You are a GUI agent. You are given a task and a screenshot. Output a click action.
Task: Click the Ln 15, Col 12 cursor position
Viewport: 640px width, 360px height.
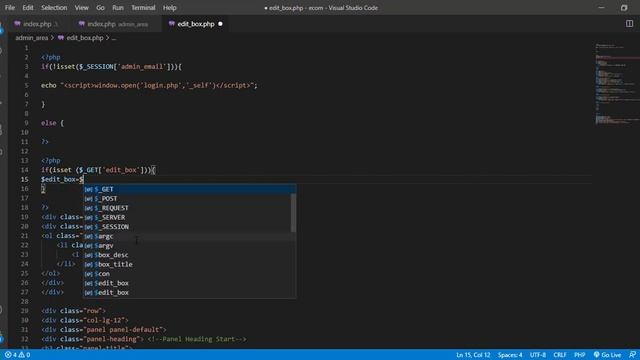coord(473,355)
